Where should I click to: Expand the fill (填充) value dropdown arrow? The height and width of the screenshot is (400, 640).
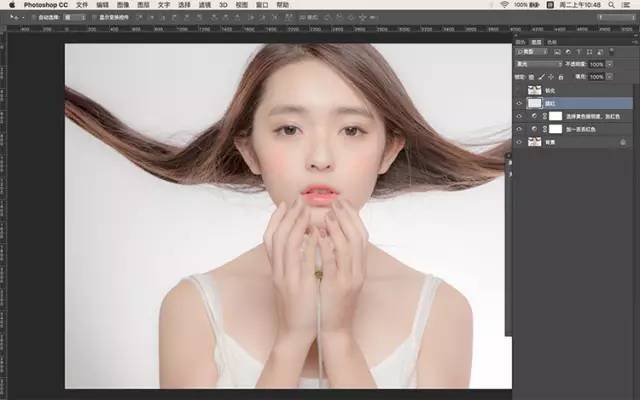coord(609,76)
